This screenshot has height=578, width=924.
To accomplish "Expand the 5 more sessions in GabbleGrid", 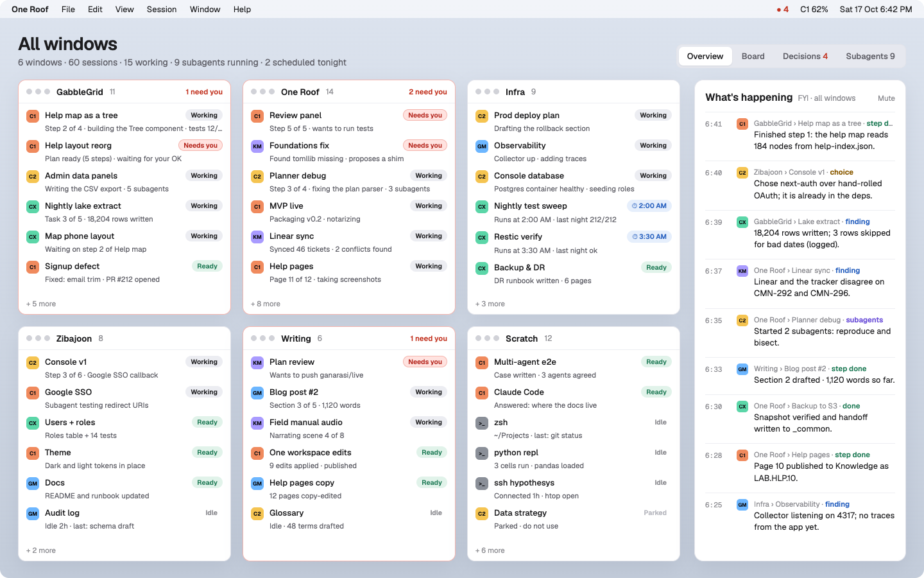I will click(41, 304).
